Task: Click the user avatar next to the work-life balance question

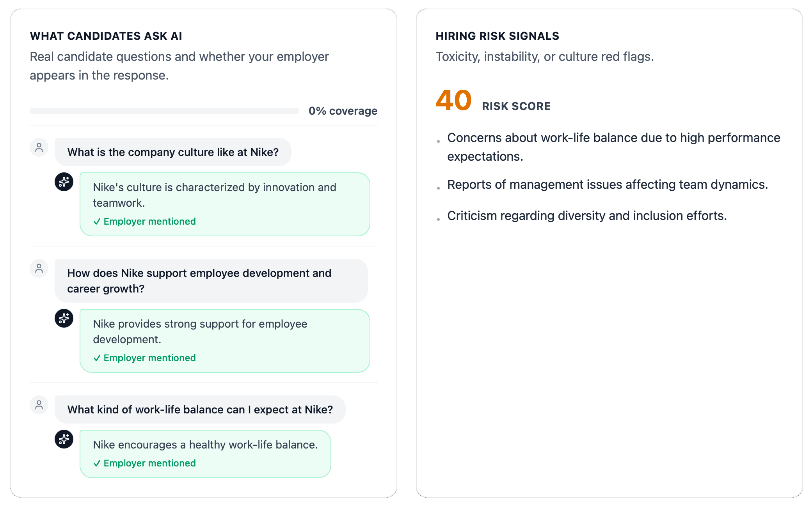Action: click(x=39, y=405)
